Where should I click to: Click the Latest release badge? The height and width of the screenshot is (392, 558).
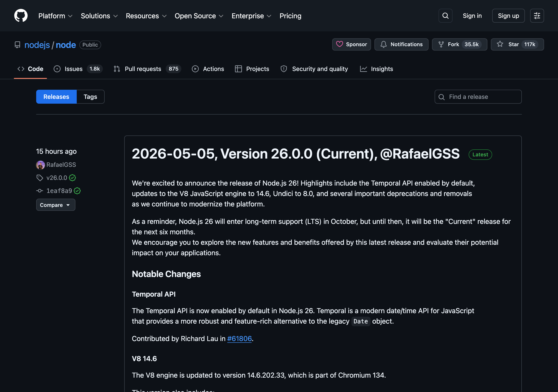tap(480, 154)
